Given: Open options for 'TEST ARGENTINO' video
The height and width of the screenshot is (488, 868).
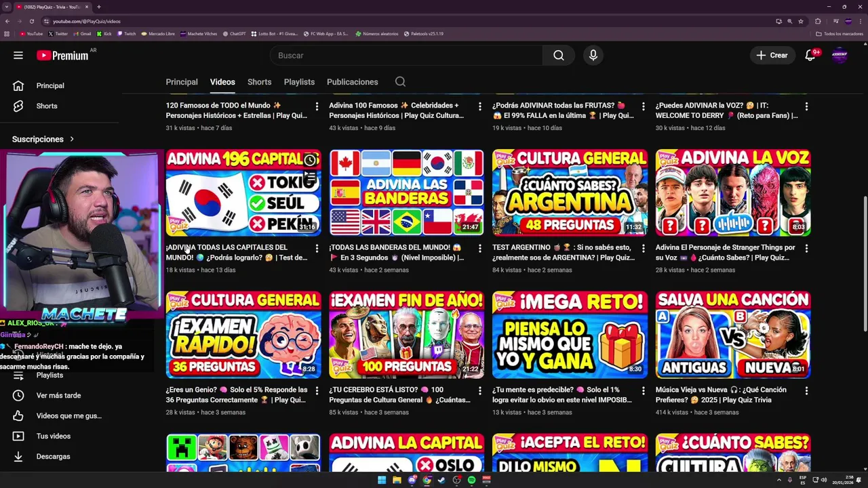Looking at the screenshot, I should click(643, 249).
